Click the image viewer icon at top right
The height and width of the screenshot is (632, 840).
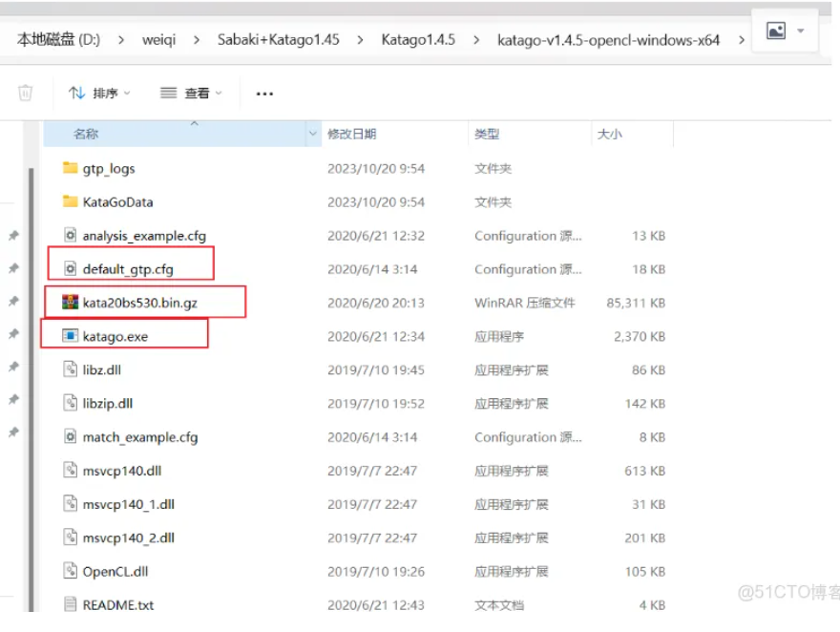click(x=776, y=31)
